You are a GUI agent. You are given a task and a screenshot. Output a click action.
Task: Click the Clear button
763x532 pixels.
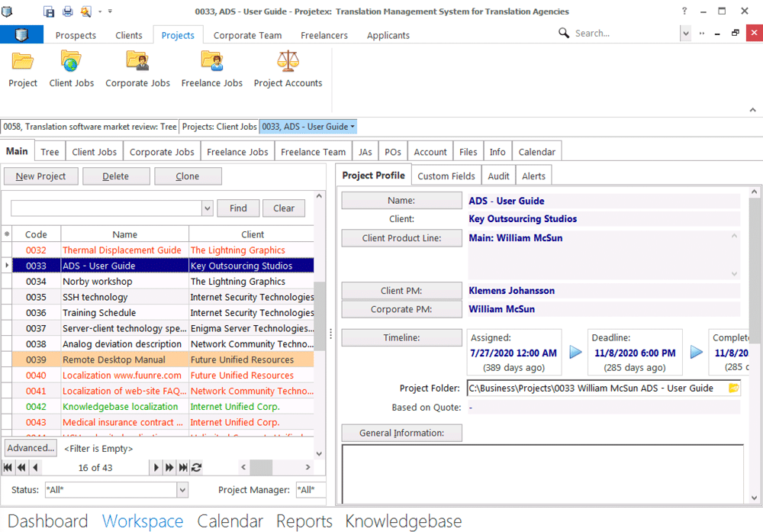point(284,208)
